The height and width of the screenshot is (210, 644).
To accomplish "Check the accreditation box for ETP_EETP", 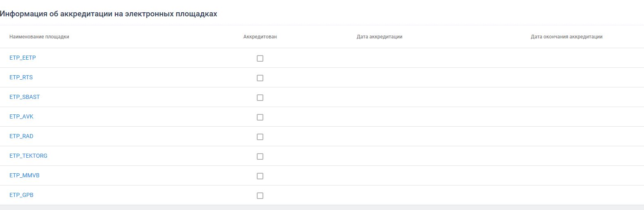I will point(260,58).
